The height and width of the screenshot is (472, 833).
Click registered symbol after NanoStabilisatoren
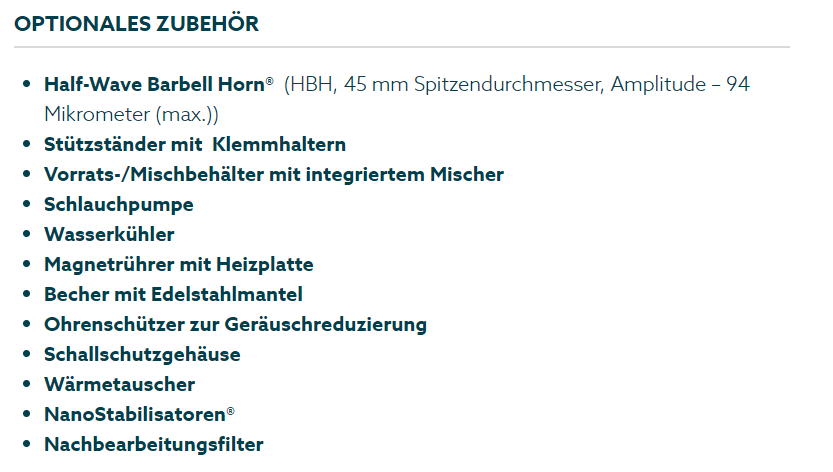[x=231, y=411]
